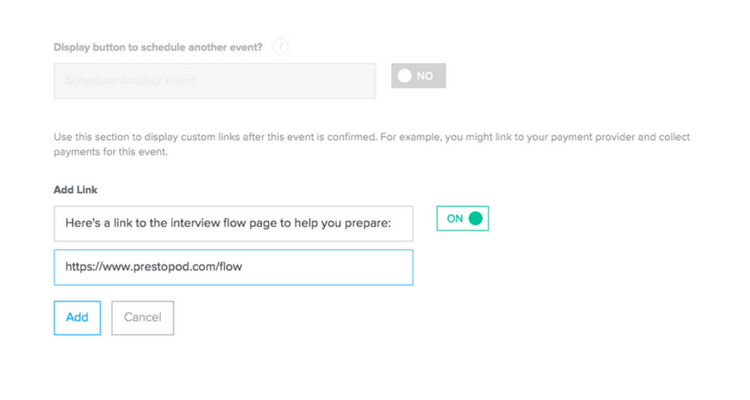Click the green knob on ON switch
The image size is (750, 400).
click(x=475, y=218)
